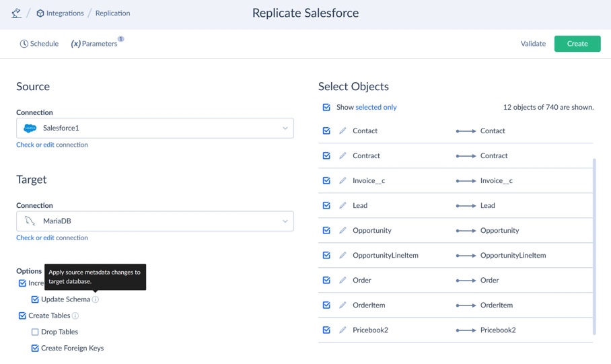Edit the Order object via pencil icon
This screenshot has height=364, width=611.
tap(343, 280)
